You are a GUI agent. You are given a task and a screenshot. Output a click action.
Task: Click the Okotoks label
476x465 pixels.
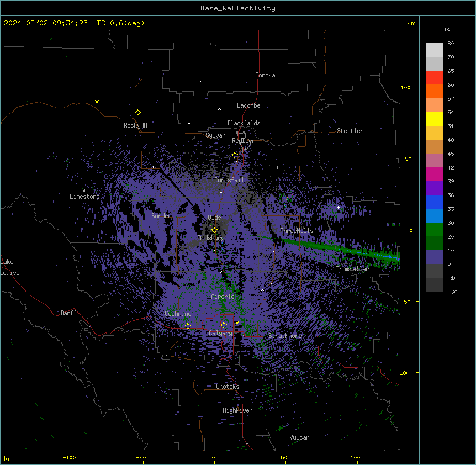point(228,387)
